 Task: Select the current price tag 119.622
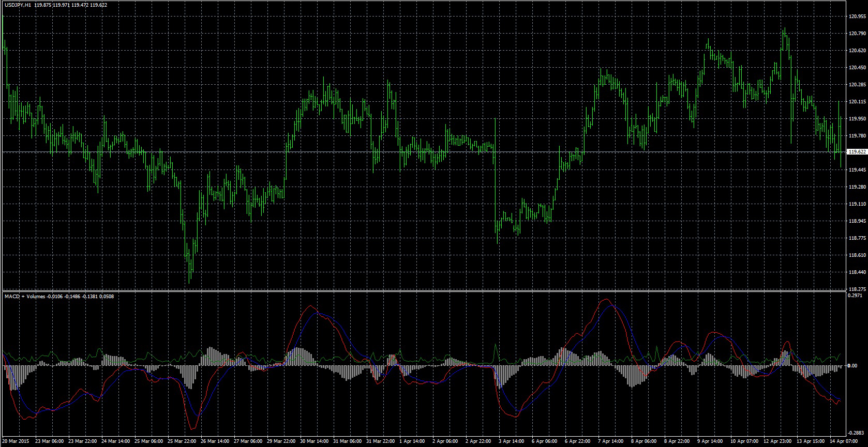[x=857, y=152]
